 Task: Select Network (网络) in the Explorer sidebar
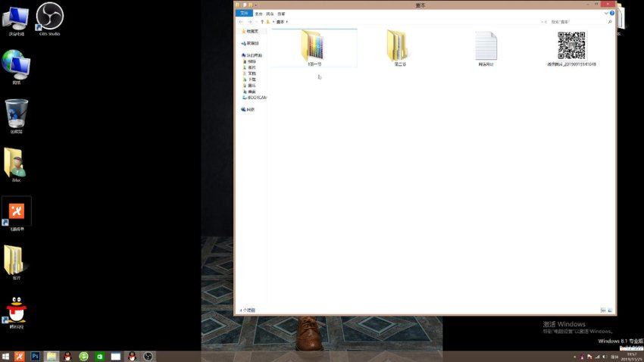point(248,110)
